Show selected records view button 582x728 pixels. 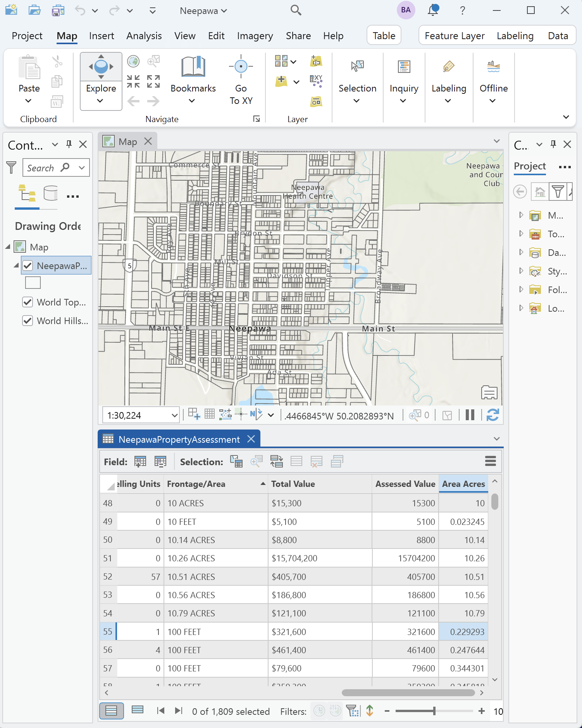(138, 710)
